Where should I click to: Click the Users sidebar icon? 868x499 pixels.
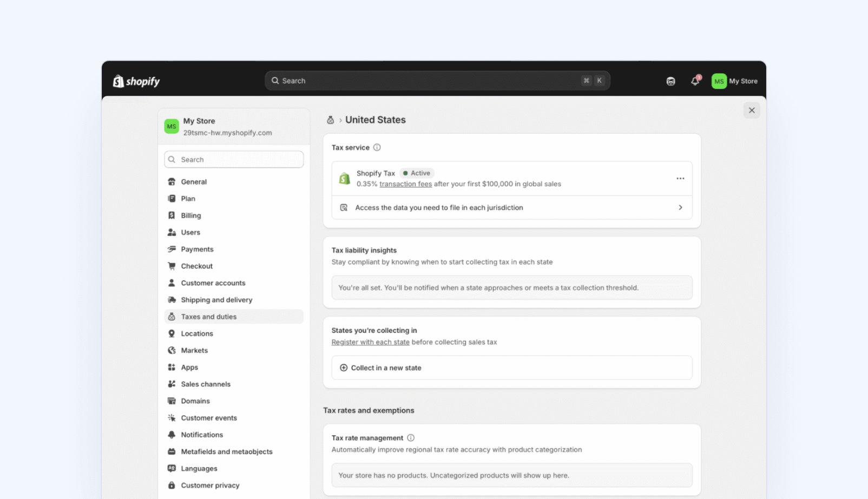pos(172,232)
